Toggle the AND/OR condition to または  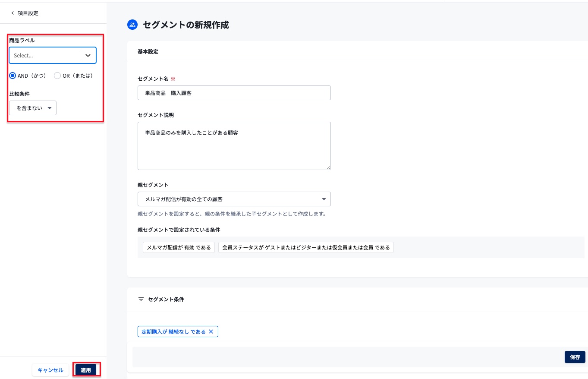[x=57, y=76]
